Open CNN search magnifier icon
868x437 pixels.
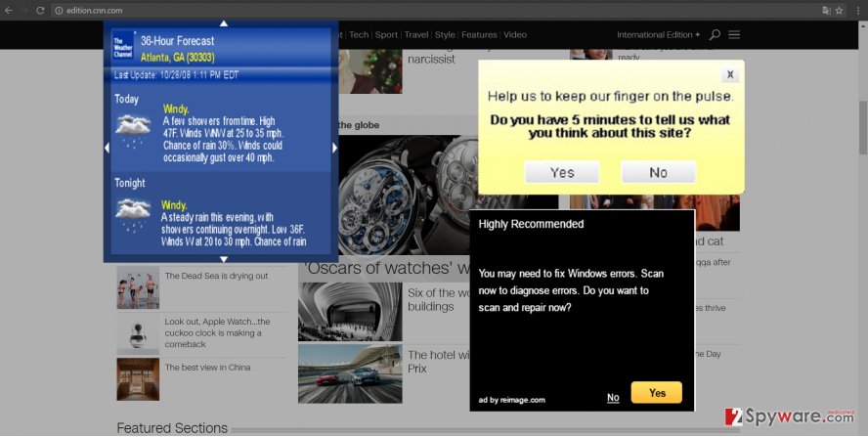[715, 35]
